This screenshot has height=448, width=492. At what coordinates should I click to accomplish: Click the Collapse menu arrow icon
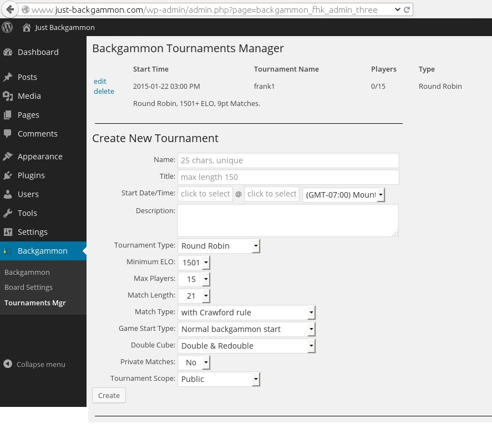8,364
